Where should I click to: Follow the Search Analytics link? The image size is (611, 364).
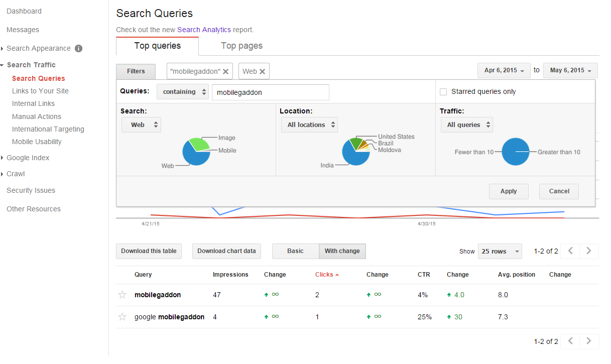[x=204, y=30]
